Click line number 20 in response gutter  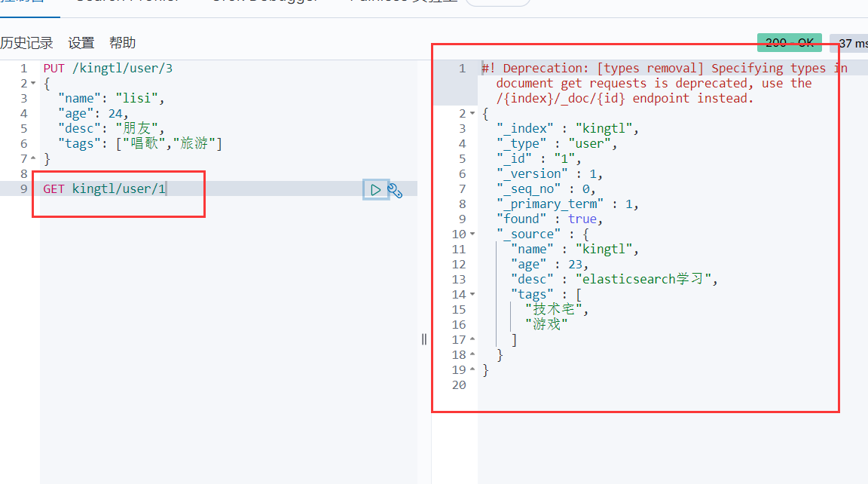459,385
